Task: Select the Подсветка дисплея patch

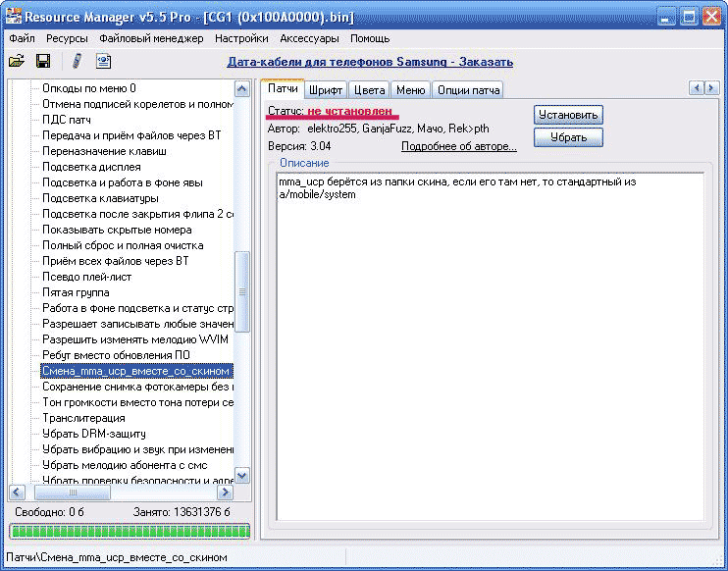Action: click(91, 167)
